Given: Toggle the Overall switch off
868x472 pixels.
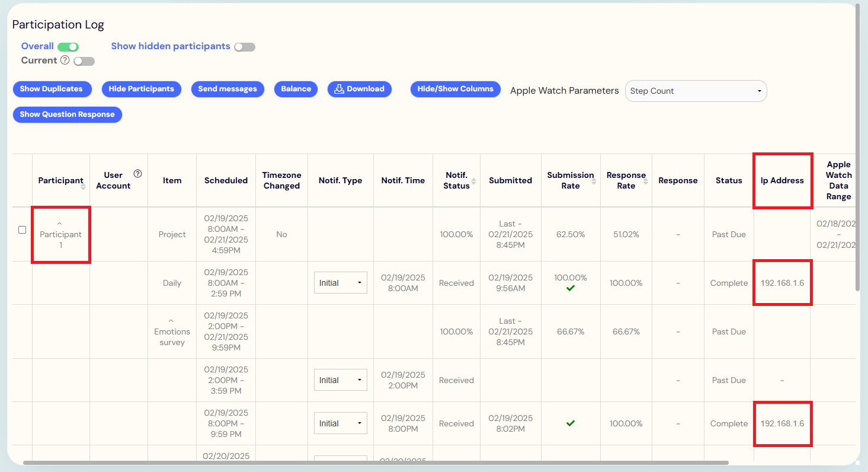Looking at the screenshot, I should tap(68, 47).
